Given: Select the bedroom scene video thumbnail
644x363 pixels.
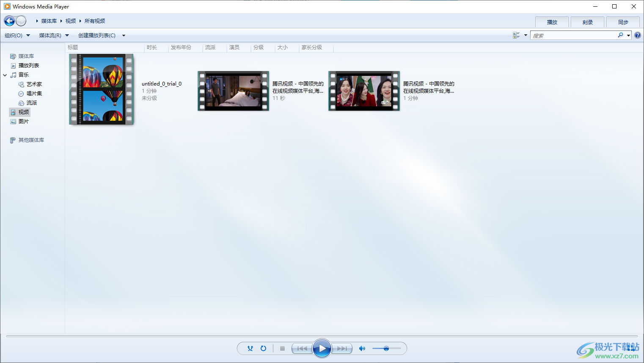Looking at the screenshot, I should click(x=233, y=91).
